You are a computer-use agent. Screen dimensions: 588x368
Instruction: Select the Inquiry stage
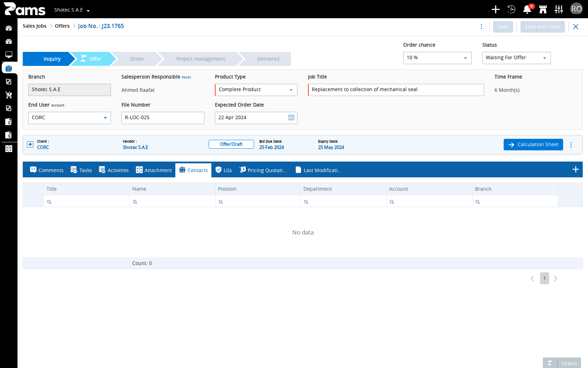[x=49, y=59]
